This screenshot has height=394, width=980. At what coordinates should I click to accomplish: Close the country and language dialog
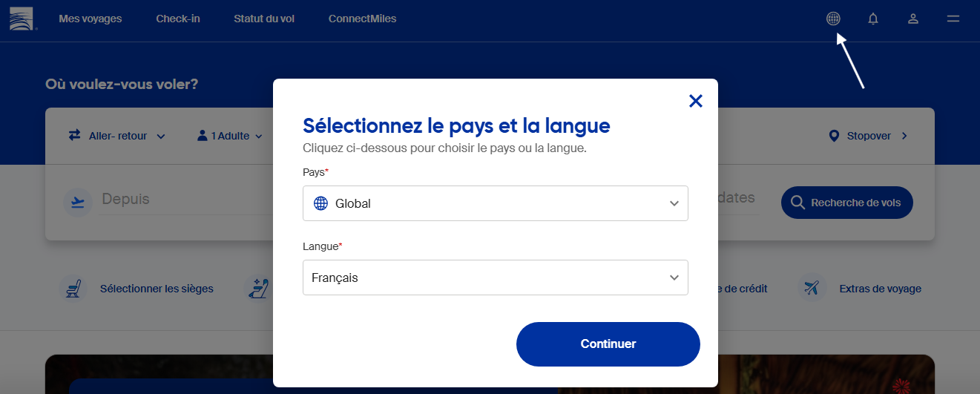pos(695,101)
